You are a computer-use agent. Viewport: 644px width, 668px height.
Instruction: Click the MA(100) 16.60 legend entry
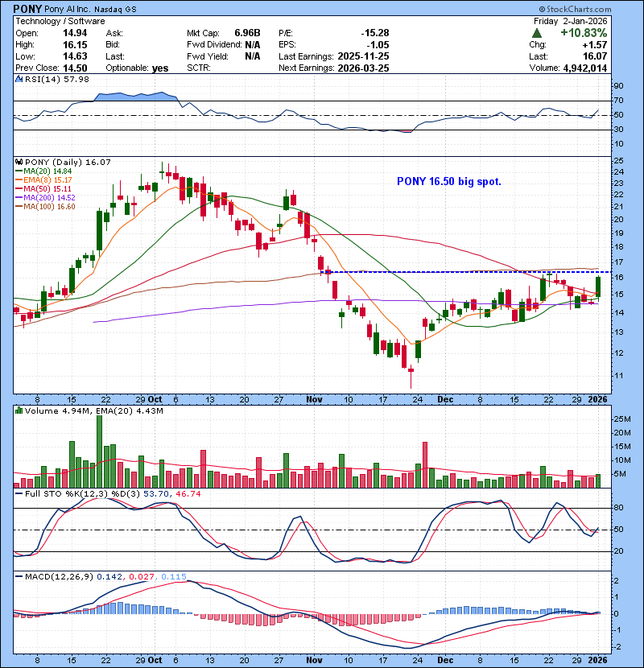coord(45,207)
